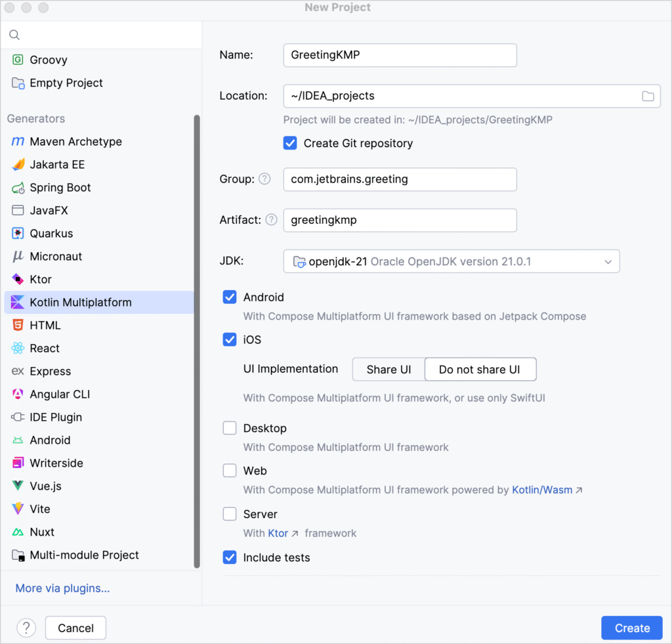Click the Vue.js logo icon
Image resolution: width=672 pixels, height=644 pixels.
[x=18, y=486]
